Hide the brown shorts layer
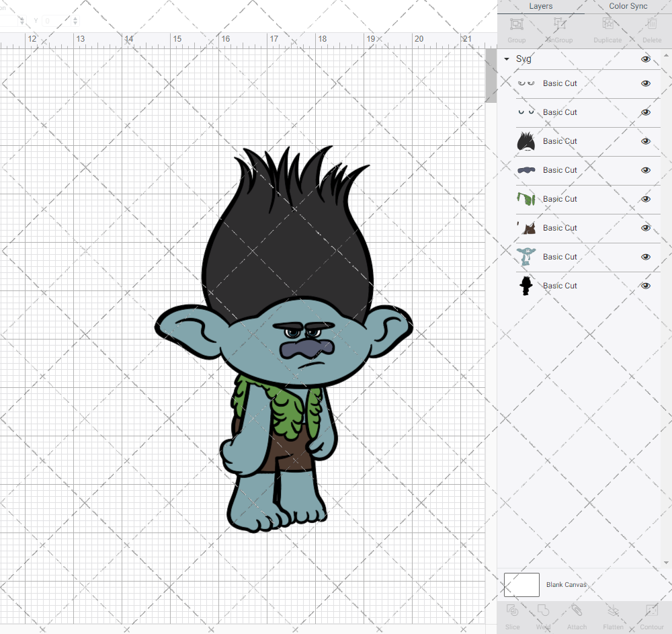This screenshot has width=672, height=634. click(x=645, y=228)
